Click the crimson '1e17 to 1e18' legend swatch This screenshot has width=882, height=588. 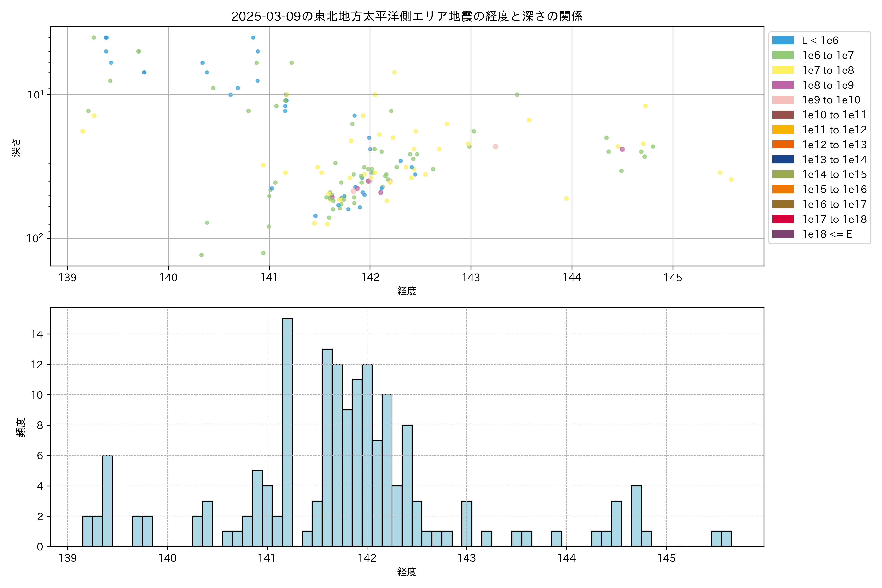pos(783,219)
